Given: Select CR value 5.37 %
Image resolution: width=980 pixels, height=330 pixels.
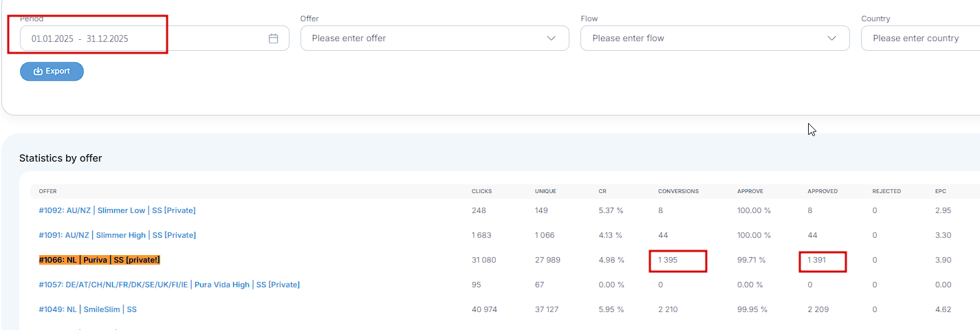Looking at the screenshot, I should [611, 210].
